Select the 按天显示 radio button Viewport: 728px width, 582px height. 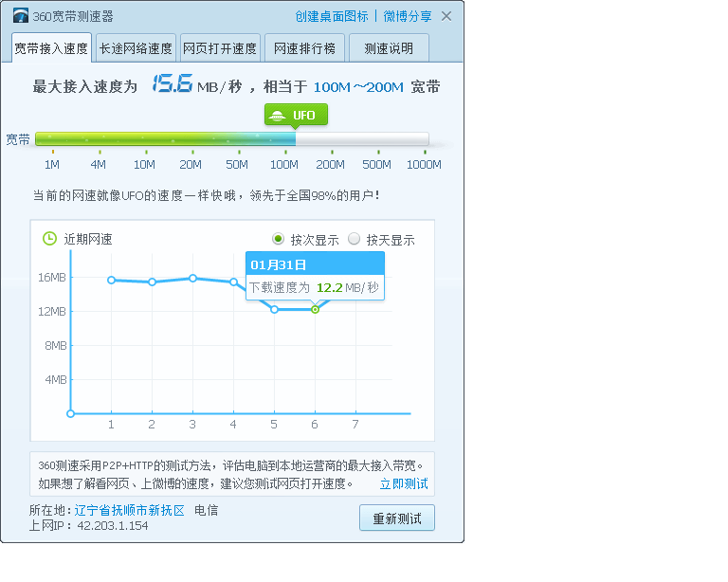pyautogui.click(x=355, y=239)
